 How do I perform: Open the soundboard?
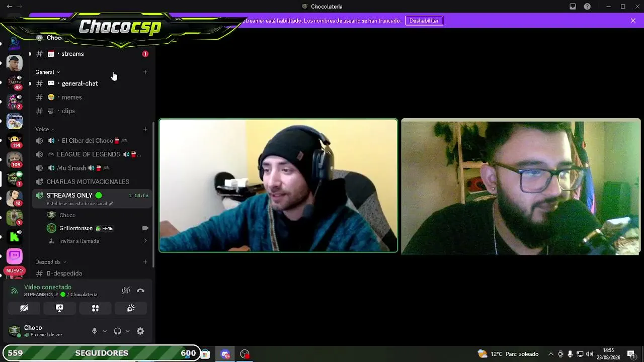pyautogui.click(x=131, y=308)
